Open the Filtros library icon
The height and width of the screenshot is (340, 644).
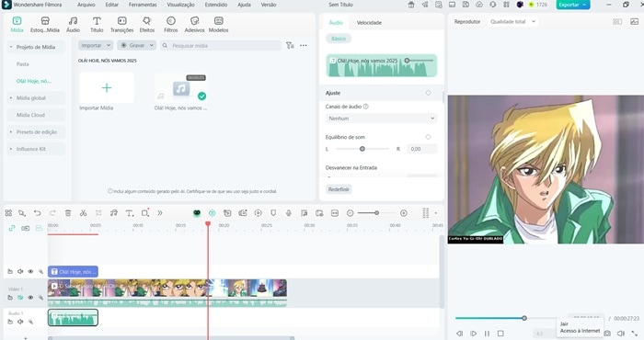point(171,21)
